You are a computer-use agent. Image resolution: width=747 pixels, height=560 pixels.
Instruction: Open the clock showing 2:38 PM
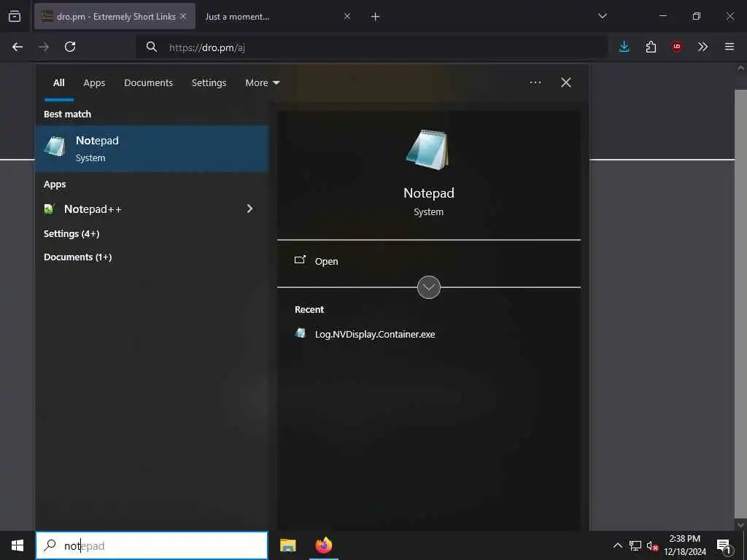click(x=685, y=545)
